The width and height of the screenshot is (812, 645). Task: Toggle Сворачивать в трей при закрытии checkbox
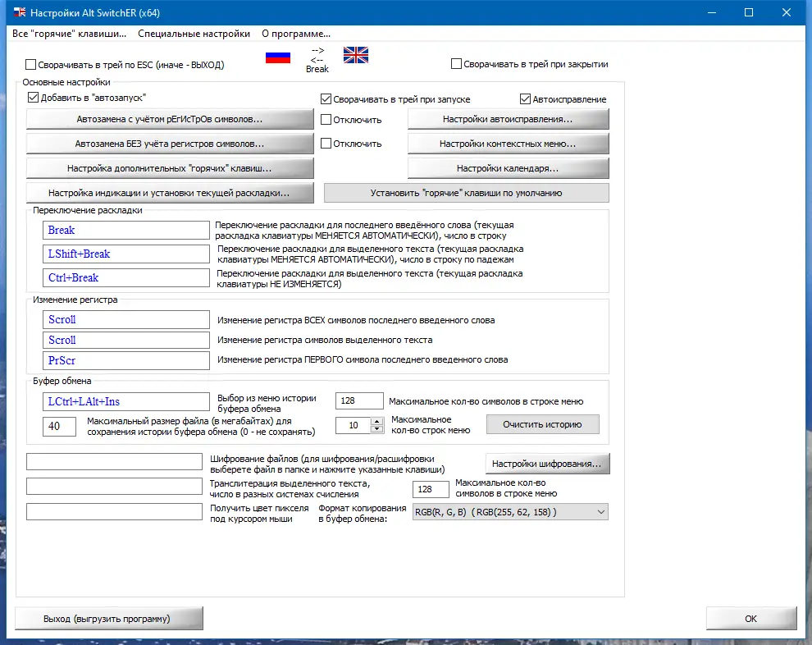pyautogui.click(x=456, y=64)
